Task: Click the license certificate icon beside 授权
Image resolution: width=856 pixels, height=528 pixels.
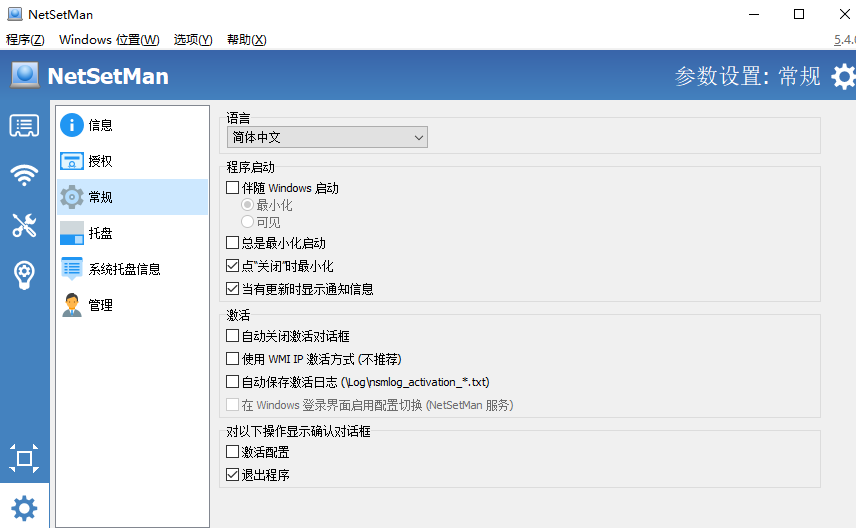Action: pos(72,161)
